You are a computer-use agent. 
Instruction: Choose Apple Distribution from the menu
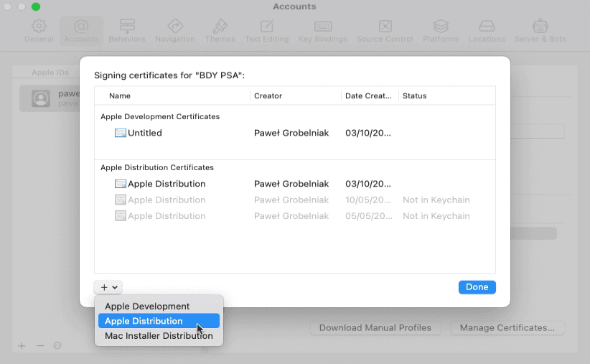(x=159, y=321)
